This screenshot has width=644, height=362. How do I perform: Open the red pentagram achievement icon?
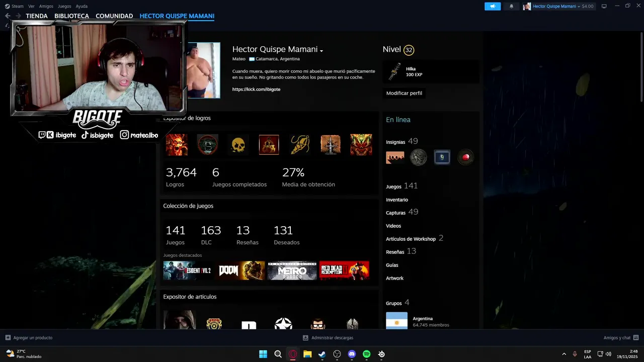[x=269, y=145]
